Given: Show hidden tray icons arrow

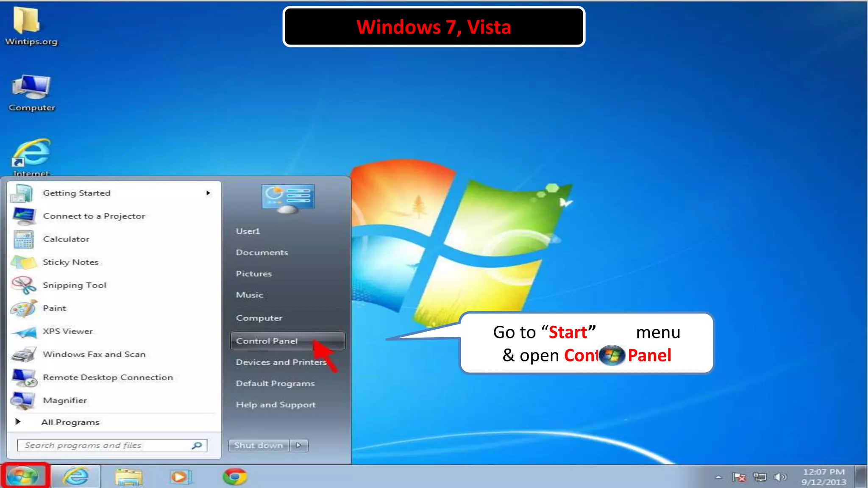Looking at the screenshot, I should pyautogui.click(x=718, y=477).
